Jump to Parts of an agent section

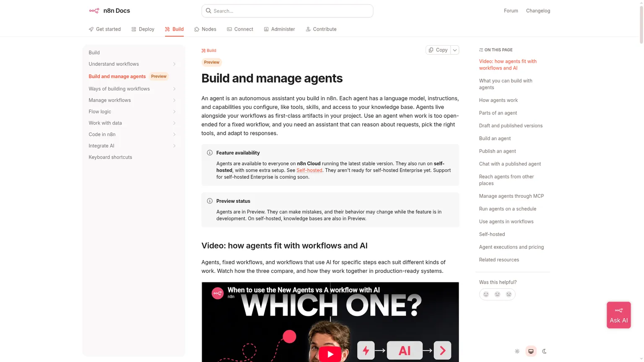[498, 113]
